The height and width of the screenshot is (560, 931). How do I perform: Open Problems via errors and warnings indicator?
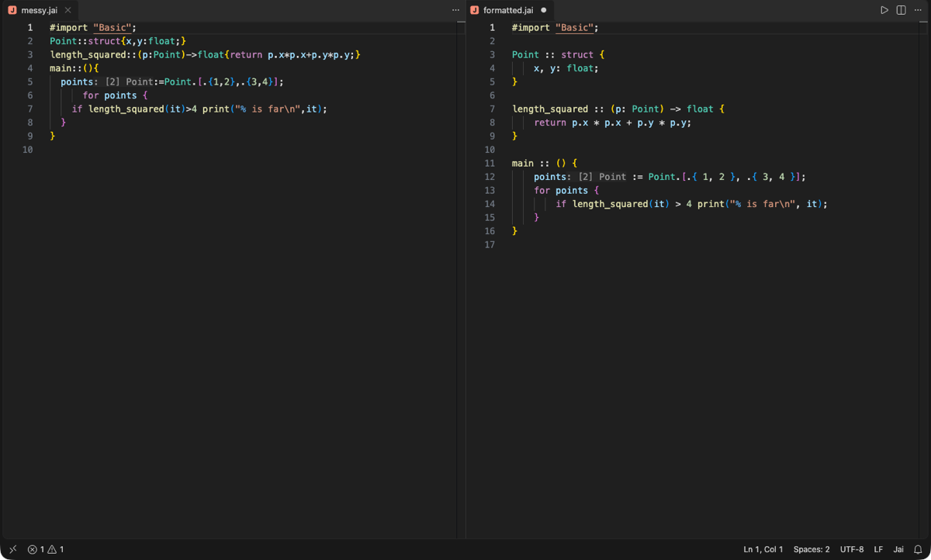(x=46, y=549)
